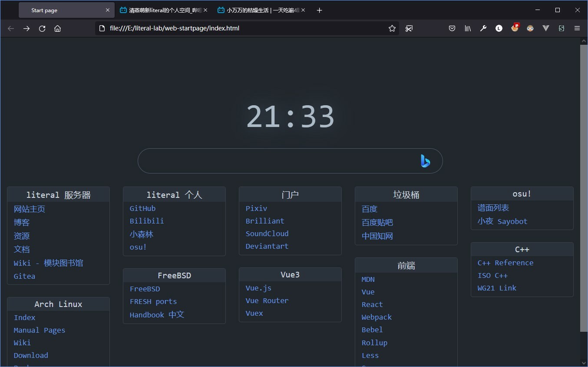This screenshot has width=588, height=367.
Task: Save page to Pocket
Action: pos(452,28)
